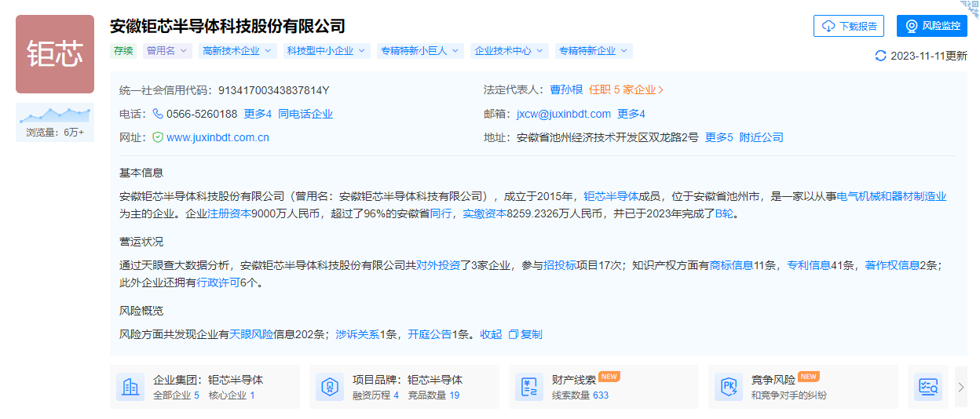Open 对外投资 link

pos(438,265)
